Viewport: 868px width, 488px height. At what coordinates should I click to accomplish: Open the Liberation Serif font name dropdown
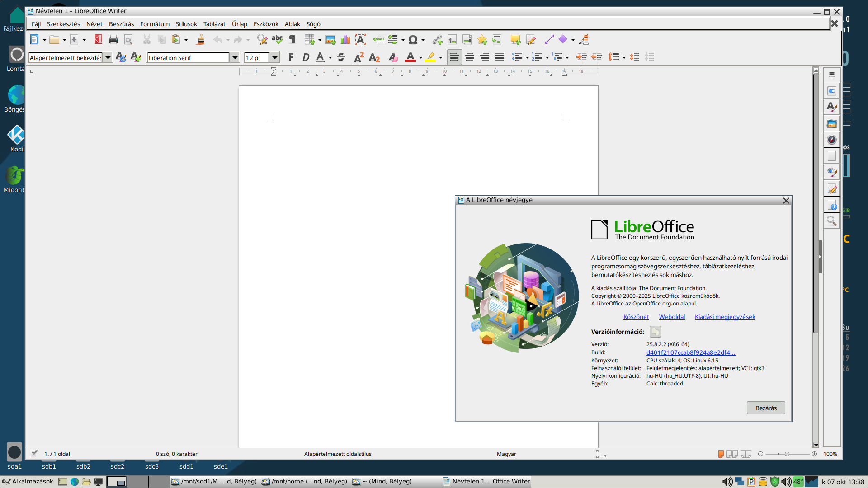235,57
